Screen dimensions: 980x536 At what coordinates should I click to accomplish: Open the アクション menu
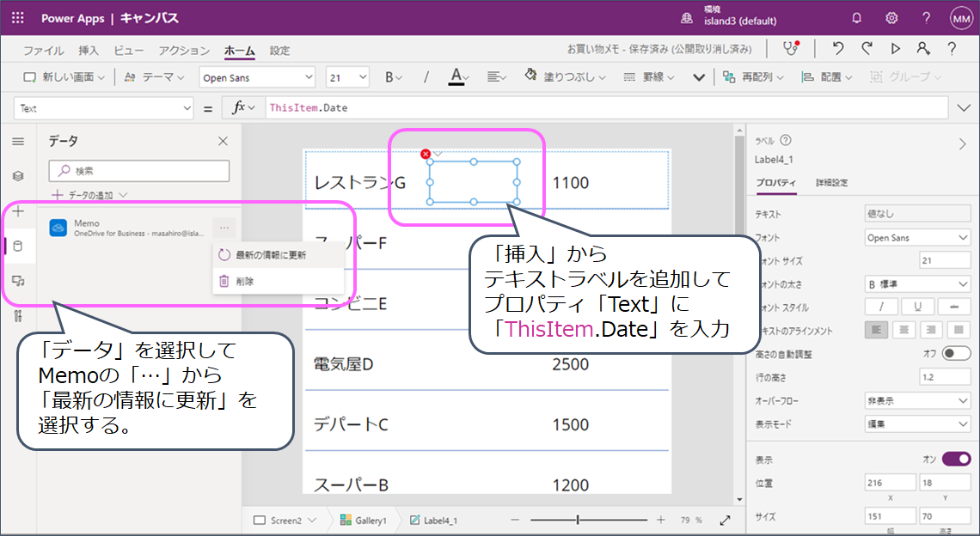(x=184, y=51)
